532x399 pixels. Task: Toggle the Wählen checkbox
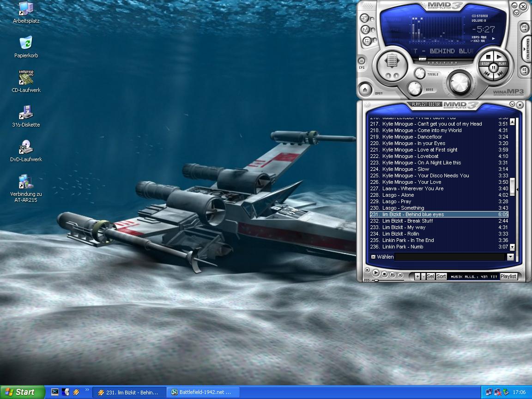click(373, 257)
